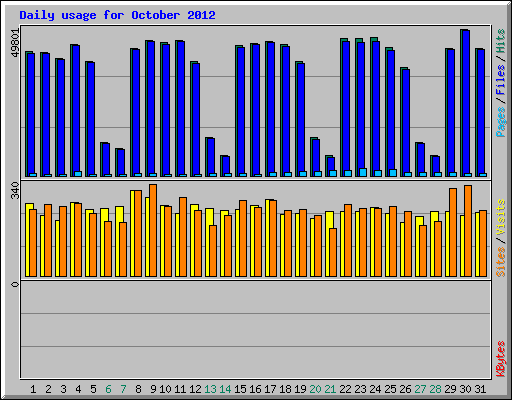Click the 340 axis value
Image resolution: width=512 pixels, height=400 pixels.
15,190
